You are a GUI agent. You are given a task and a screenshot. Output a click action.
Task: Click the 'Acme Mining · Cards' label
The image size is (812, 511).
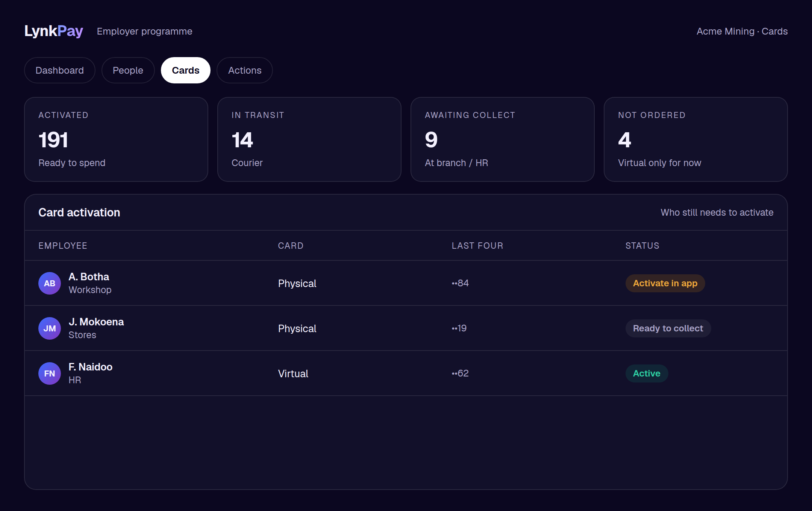pyautogui.click(x=742, y=32)
